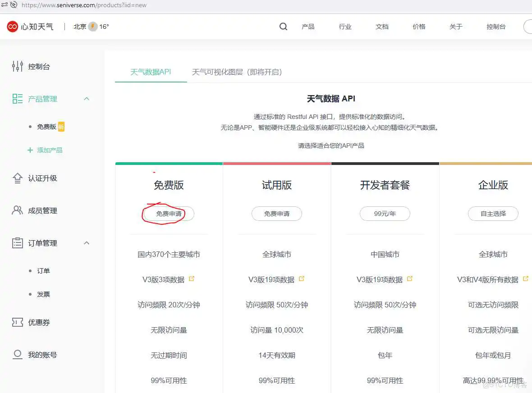
Task: Open 优惠券 using its sidebar icon
Action: point(17,322)
